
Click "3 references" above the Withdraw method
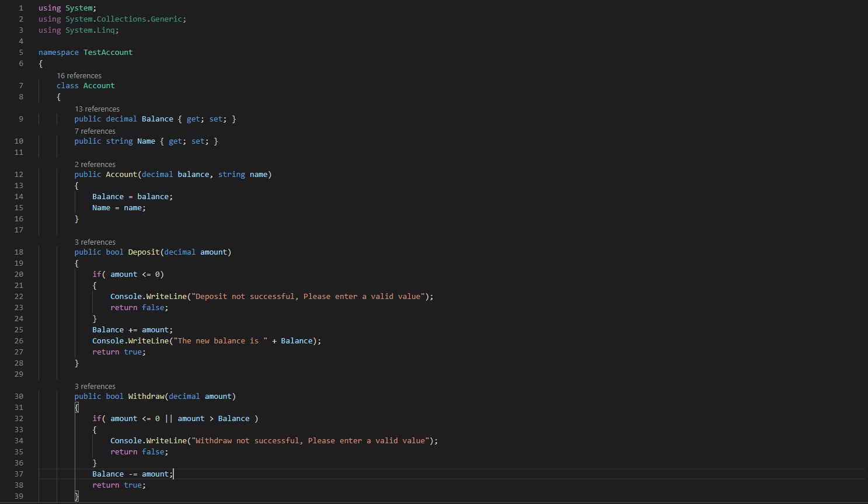[95, 386]
